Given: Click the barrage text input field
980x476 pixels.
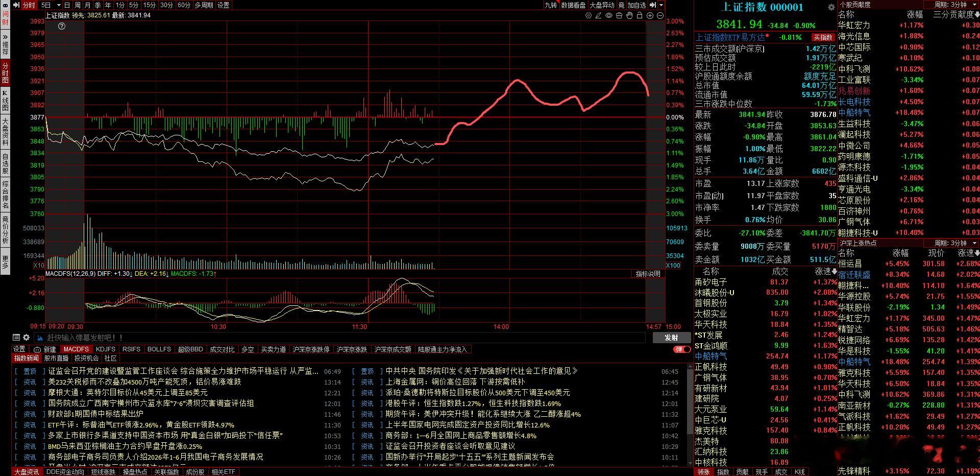Looking at the screenshot, I should click(x=342, y=338).
